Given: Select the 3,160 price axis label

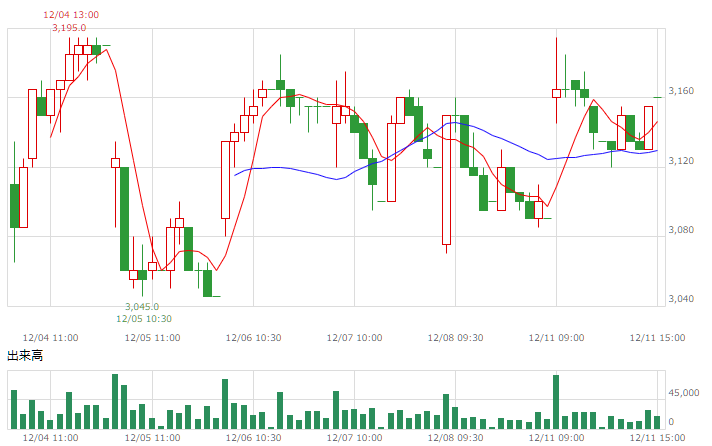Looking at the screenshot, I should tap(681, 91).
